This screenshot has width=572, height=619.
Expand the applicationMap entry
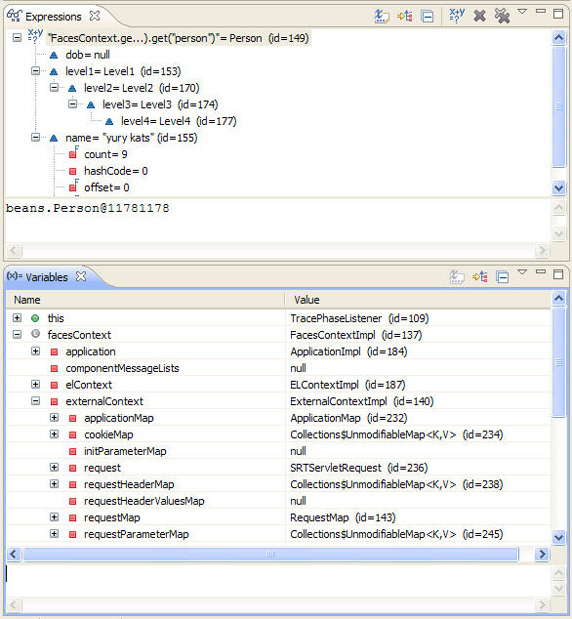54,417
